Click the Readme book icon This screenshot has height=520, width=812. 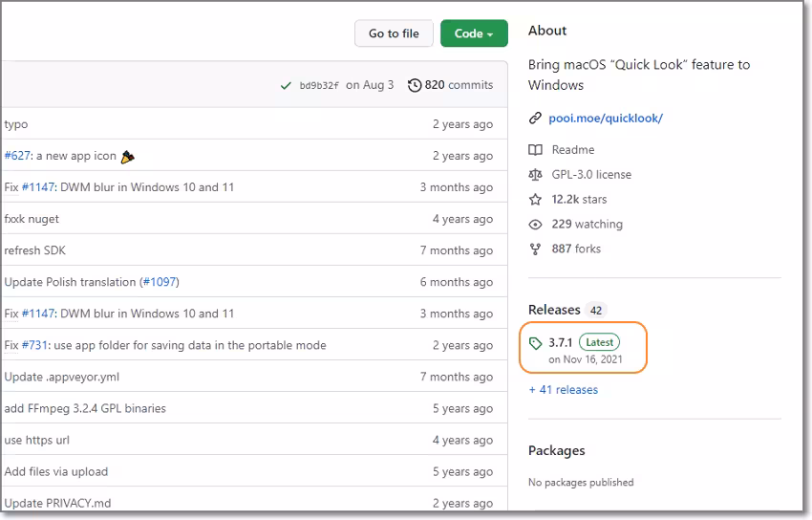(x=535, y=150)
